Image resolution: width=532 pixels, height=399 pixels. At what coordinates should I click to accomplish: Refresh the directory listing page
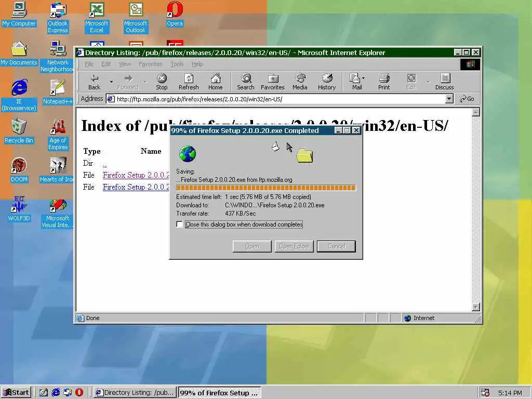coord(189,82)
